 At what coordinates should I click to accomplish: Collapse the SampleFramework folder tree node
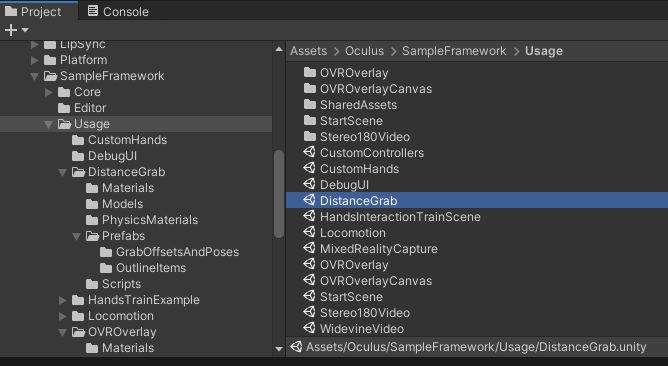point(35,76)
